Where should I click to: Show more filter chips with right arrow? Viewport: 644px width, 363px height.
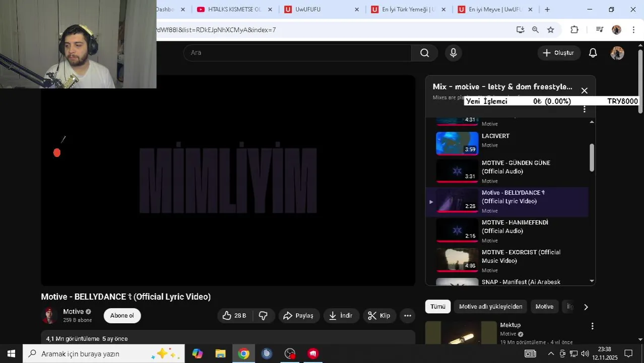586,307
